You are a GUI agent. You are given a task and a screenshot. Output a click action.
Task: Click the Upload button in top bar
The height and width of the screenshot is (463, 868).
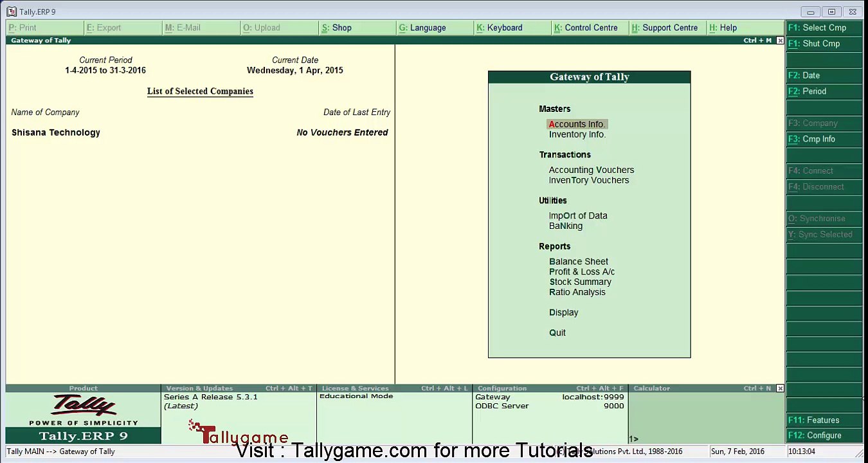click(279, 28)
